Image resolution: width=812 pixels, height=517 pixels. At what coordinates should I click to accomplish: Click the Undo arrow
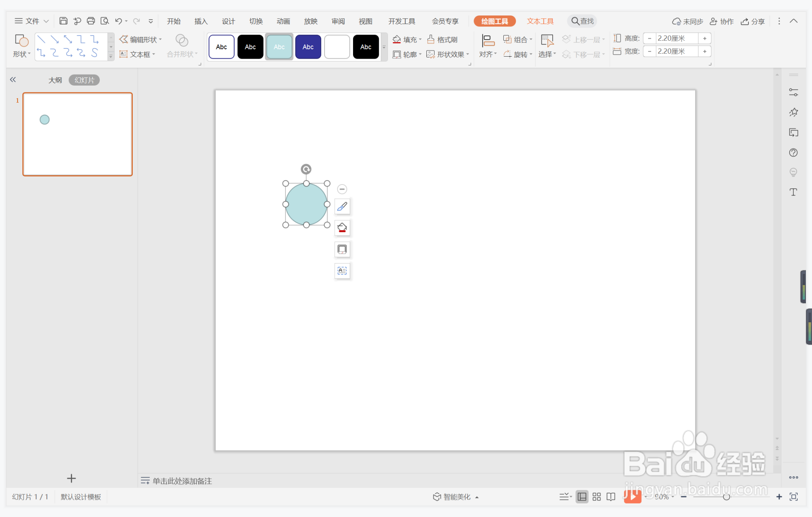coord(119,21)
